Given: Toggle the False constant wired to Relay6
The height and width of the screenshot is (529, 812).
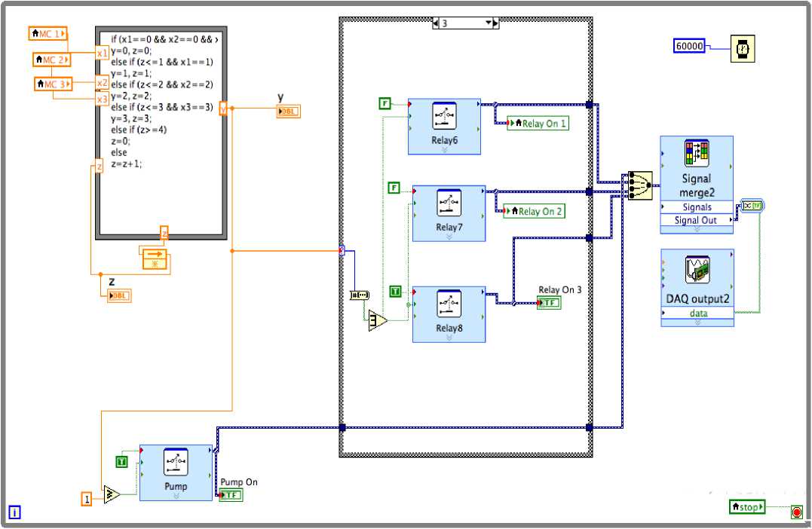Looking at the screenshot, I should [385, 103].
